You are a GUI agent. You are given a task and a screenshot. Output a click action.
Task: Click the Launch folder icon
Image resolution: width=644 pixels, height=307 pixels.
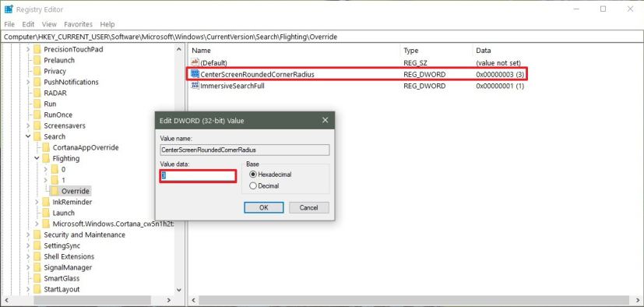(46, 213)
